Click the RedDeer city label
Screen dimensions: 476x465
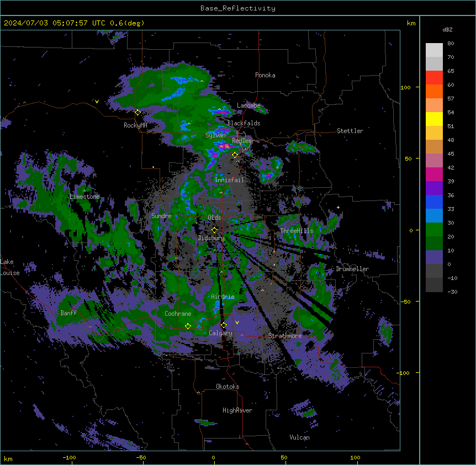click(x=243, y=141)
